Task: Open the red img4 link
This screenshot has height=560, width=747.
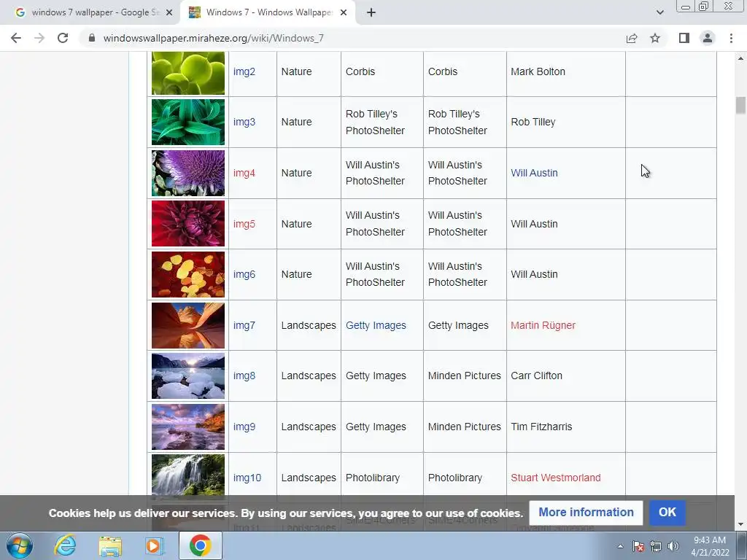Action: pyautogui.click(x=244, y=173)
